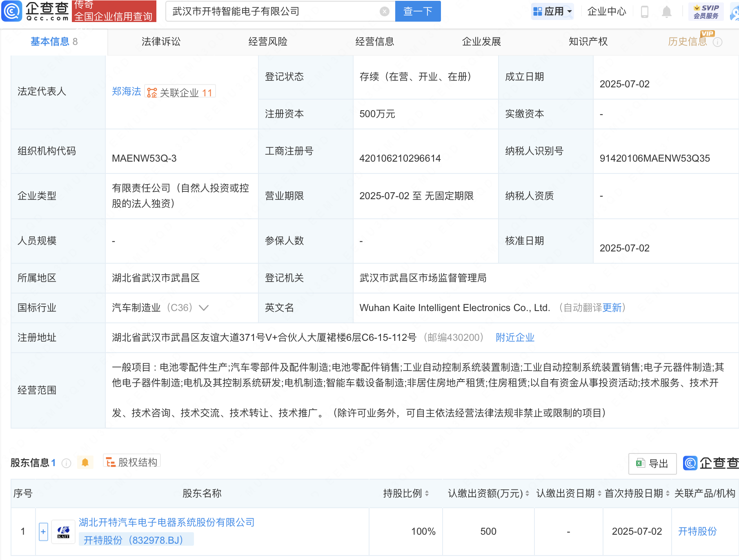
Task: Click the English name Wuhan Kaite Intelligent Electronics
Action: (455, 308)
